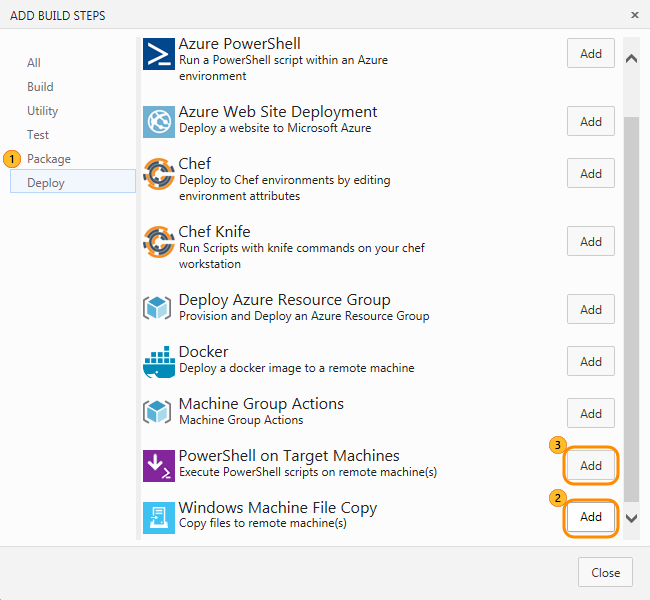Click the Close button

point(605,572)
